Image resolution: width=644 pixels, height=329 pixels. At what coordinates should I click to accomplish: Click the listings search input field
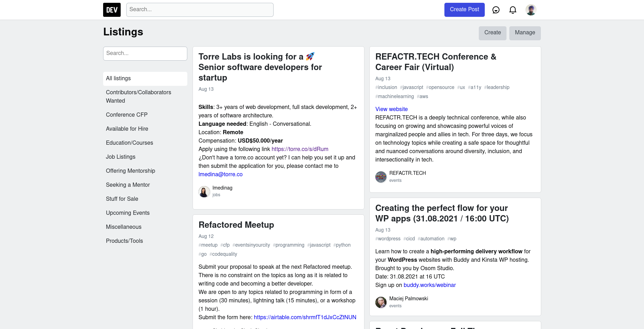(x=145, y=53)
